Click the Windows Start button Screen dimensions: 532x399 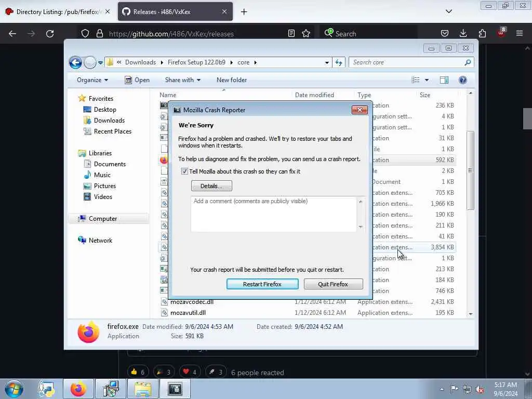pos(14,389)
